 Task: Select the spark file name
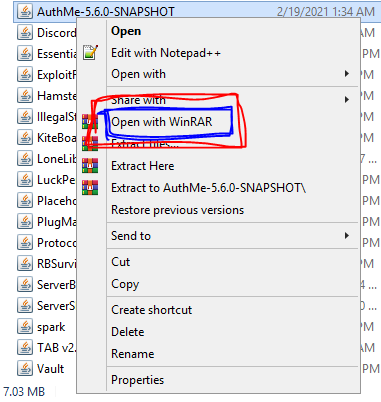(51, 327)
